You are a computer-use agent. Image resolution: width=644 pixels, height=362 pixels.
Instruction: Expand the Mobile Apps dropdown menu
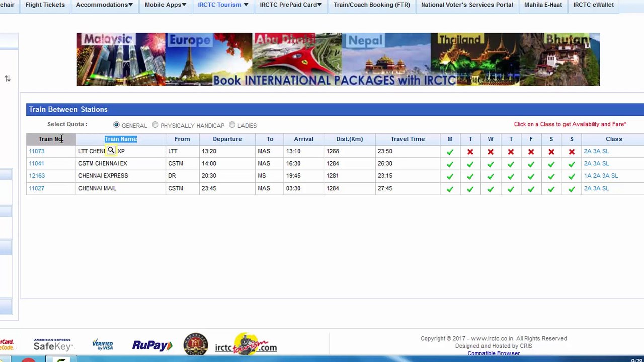click(166, 5)
